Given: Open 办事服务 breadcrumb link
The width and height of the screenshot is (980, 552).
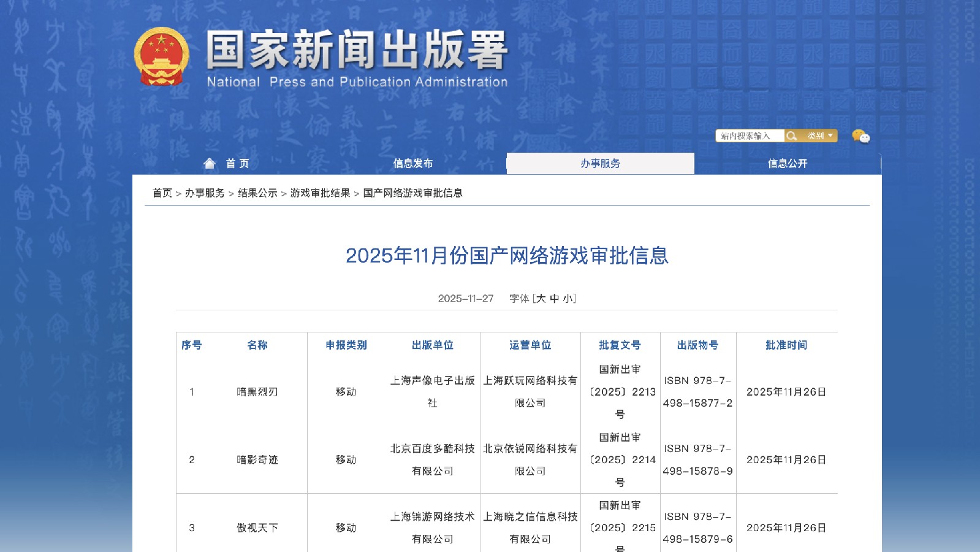Looking at the screenshot, I should (205, 193).
